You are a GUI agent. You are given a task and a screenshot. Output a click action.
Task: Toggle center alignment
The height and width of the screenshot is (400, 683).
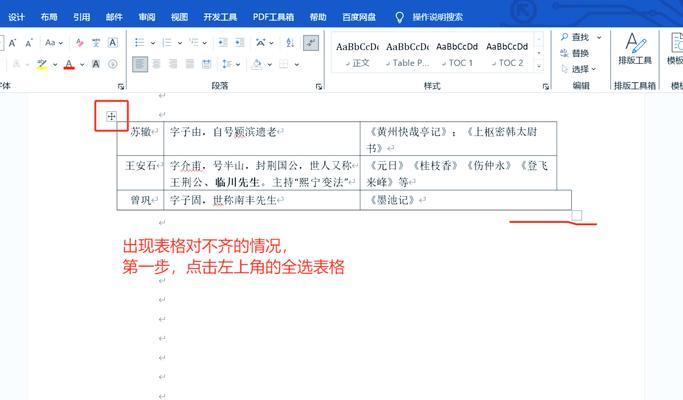[x=156, y=64]
